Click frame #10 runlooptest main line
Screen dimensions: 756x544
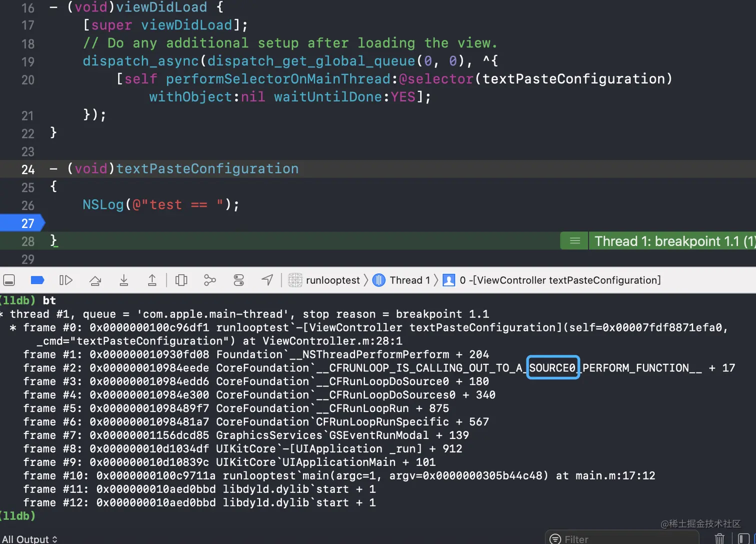(x=339, y=476)
